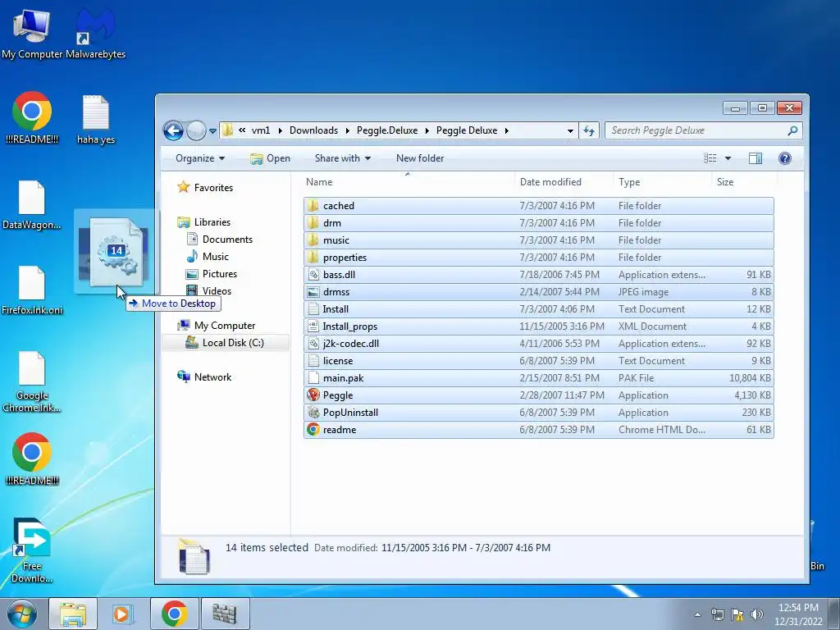Image resolution: width=840 pixels, height=630 pixels.
Task: Expand the address bar previous locations dropdown
Action: click(570, 130)
